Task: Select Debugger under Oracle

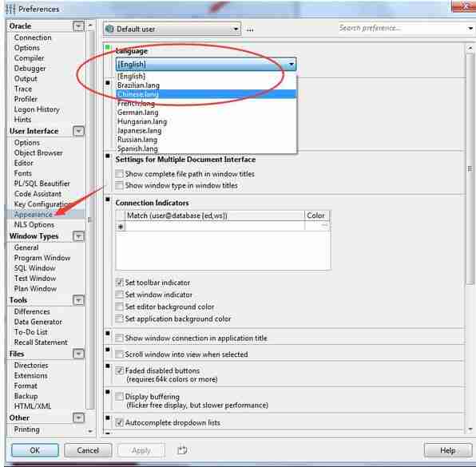Action: click(x=30, y=69)
